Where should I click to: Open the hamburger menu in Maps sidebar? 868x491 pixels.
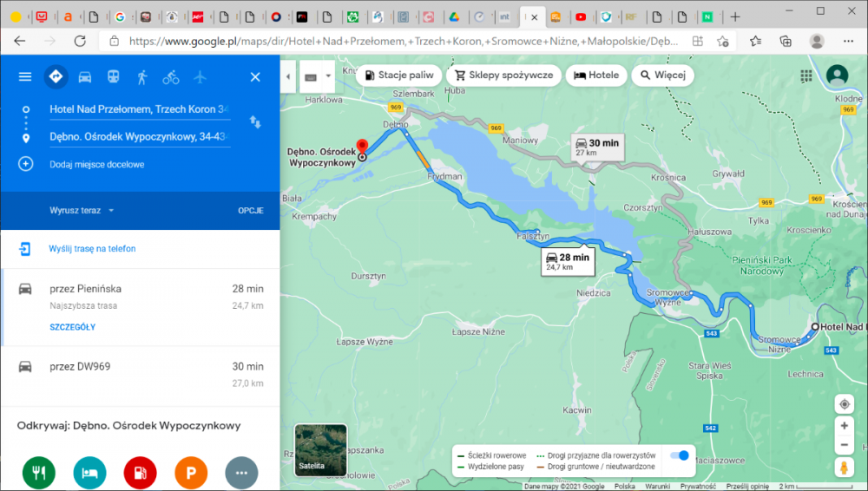(25, 77)
